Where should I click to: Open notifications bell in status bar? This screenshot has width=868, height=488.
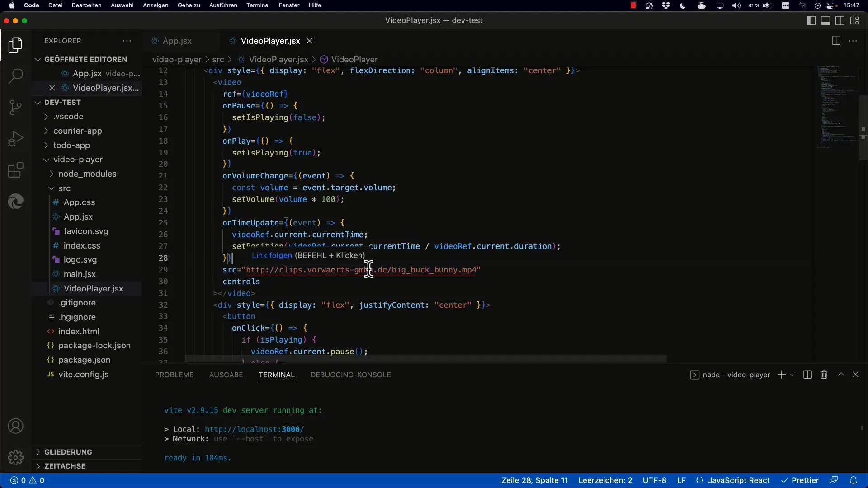(x=854, y=480)
